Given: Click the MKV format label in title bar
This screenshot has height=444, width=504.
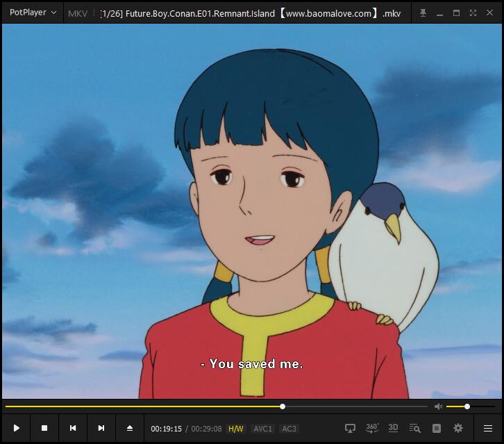Looking at the screenshot, I should click(x=78, y=13).
